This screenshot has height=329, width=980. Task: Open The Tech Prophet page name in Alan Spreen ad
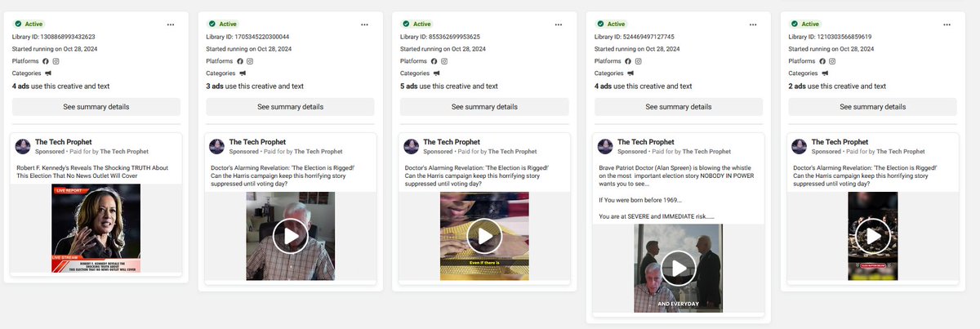point(646,142)
